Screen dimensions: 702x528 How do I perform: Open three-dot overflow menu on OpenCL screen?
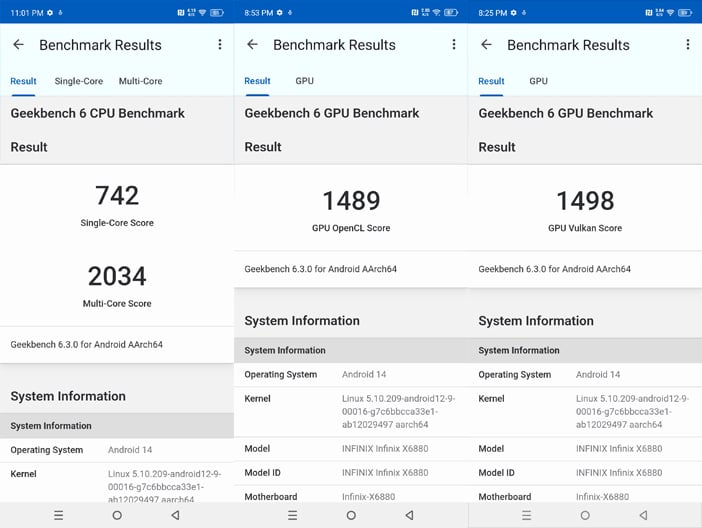[454, 45]
